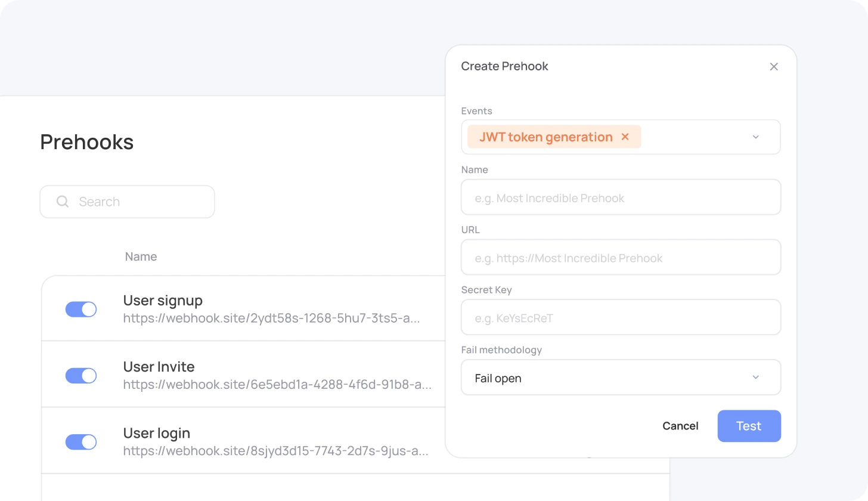Screen dimensions: 868x501
Task: Select the User login prehook name
Action: point(156,433)
